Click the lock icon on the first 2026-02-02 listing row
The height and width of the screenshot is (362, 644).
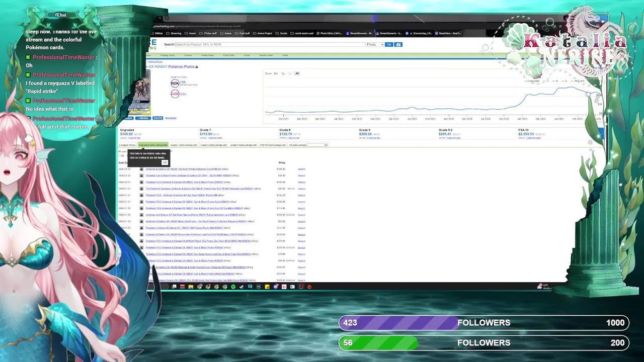click(141, 169)
